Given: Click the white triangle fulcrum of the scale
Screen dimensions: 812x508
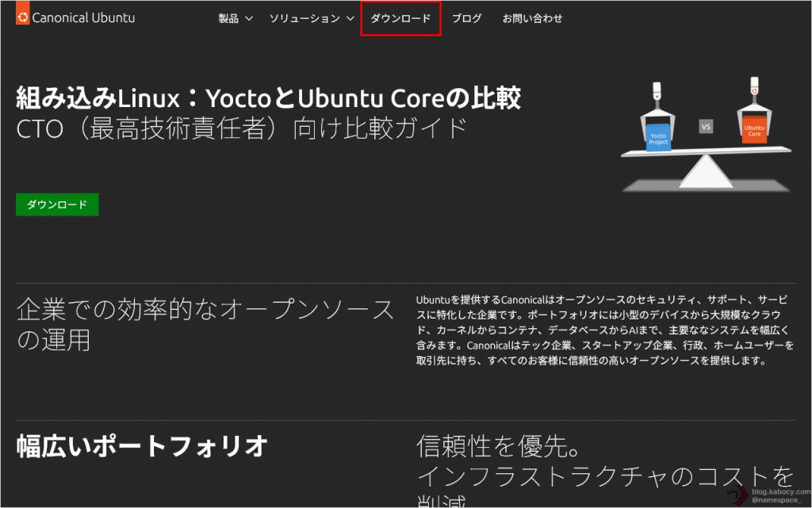Looking at the screenshot, I should tap(706, 170).
